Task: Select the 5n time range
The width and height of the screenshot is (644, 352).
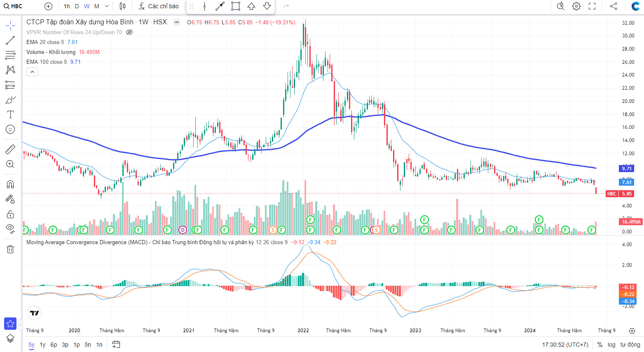Action: point(88,345)
